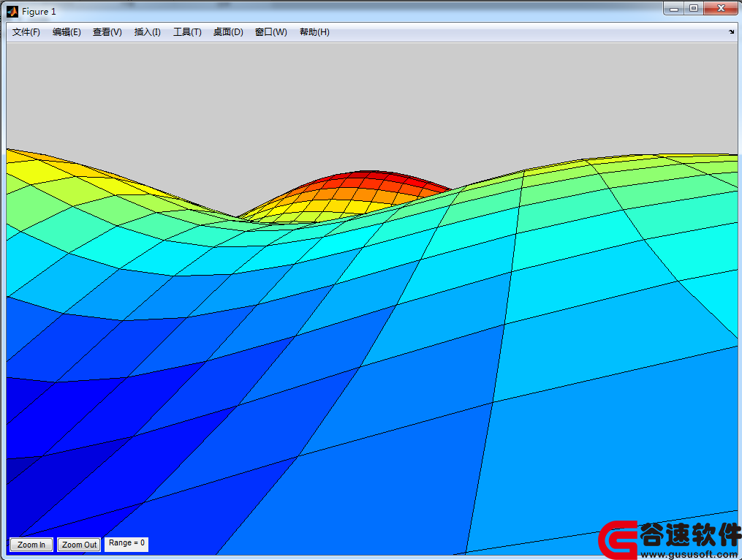Open the 文件(F) menu
The height and width of the screenshot is (560, 742).
(26, 32)
